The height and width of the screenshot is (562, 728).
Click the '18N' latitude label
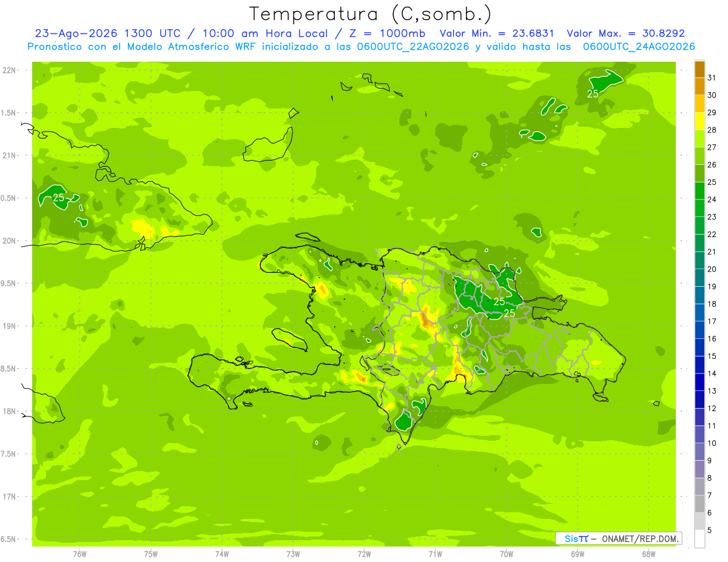click(x=10, y=412)
